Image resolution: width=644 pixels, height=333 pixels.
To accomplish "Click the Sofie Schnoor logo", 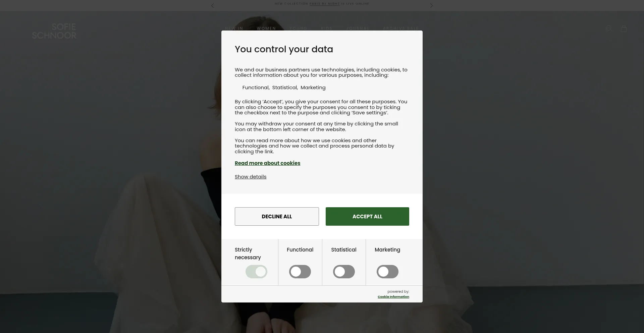I will [54, 31].
